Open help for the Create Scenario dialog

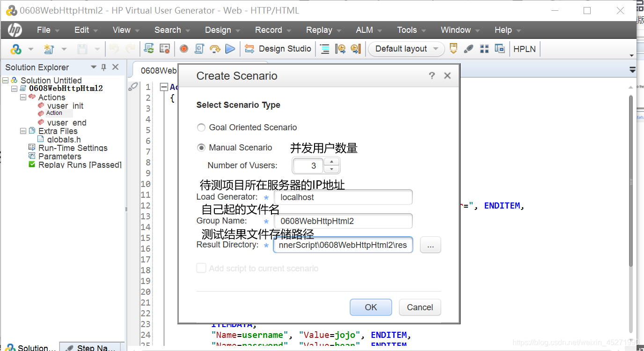(432, 76)
